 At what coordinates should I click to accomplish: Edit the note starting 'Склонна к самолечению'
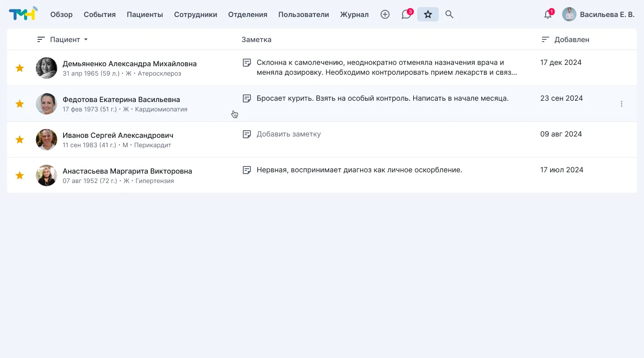tap(387, 68)
